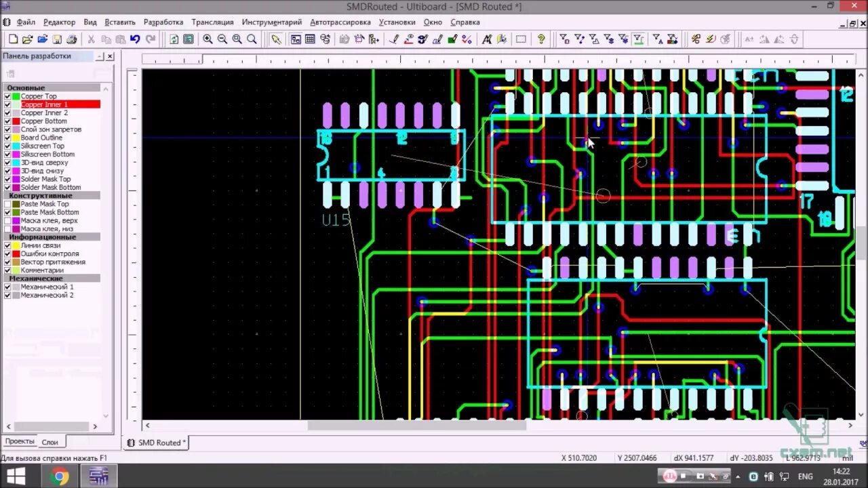
Task: Click the zoom out magnifier icon
Action: click(222, 39)
